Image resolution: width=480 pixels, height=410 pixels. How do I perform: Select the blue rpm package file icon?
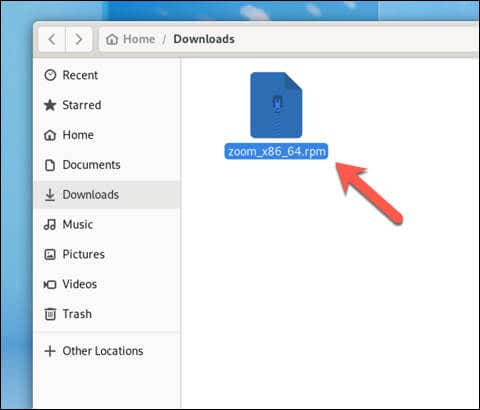276,105
